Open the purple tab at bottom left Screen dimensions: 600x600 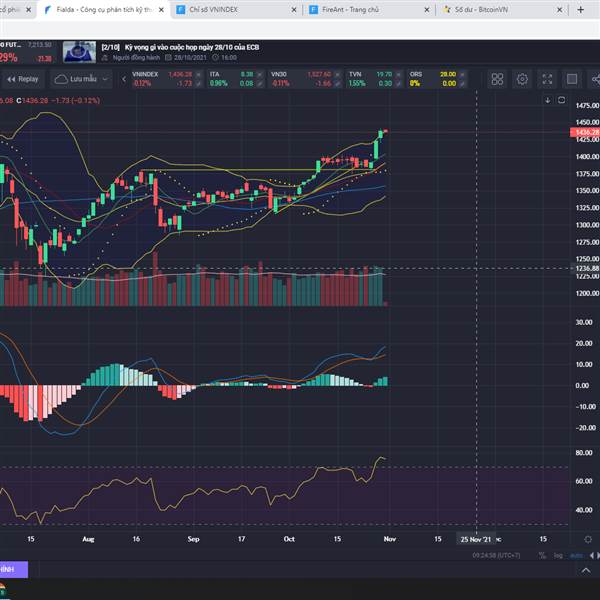(14, 569)
